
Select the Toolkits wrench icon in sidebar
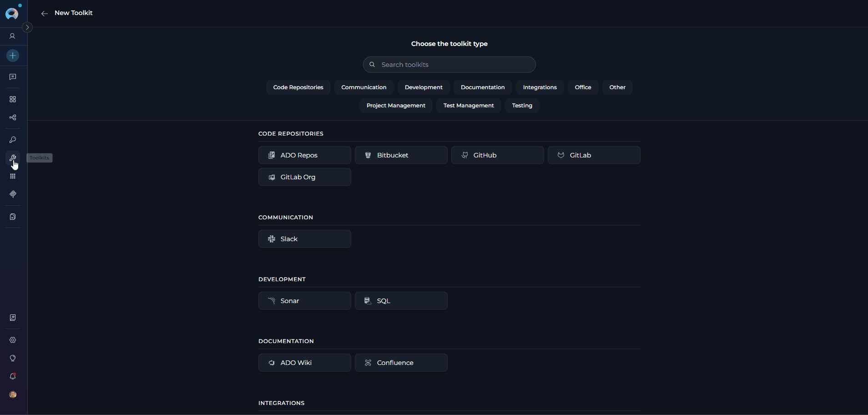12,158
